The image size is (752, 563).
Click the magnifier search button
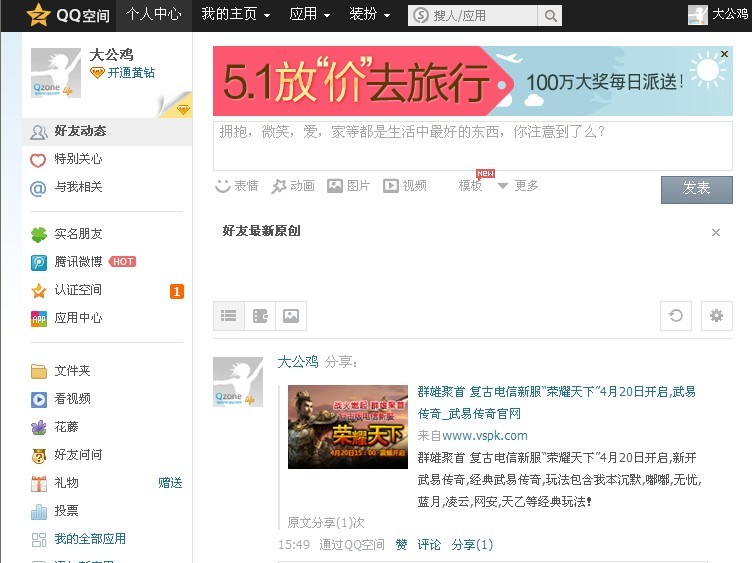tap(550, 16)
